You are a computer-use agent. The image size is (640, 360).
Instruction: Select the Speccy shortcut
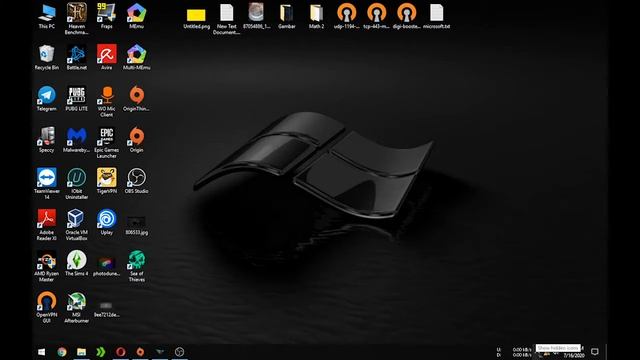pos(47,140)
